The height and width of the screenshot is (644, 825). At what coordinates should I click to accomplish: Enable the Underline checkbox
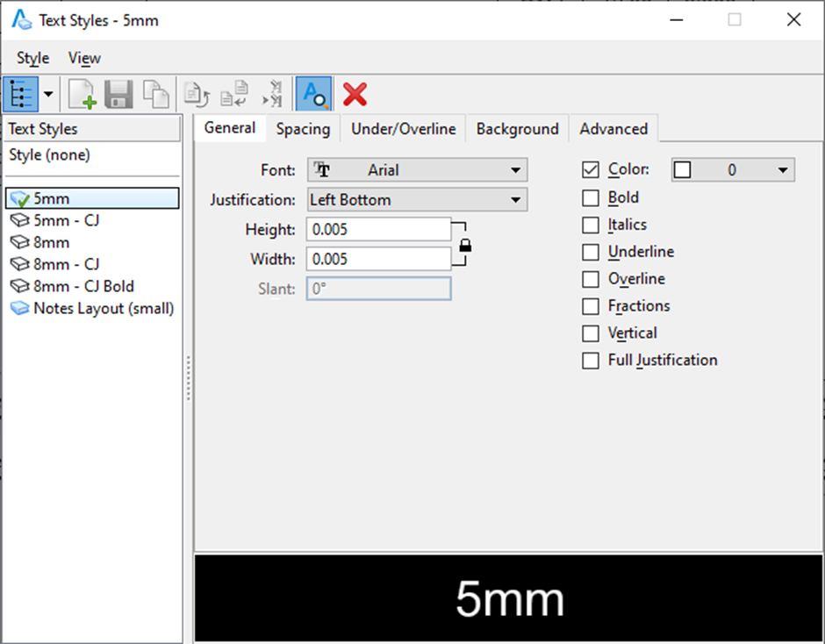point(591,252)
